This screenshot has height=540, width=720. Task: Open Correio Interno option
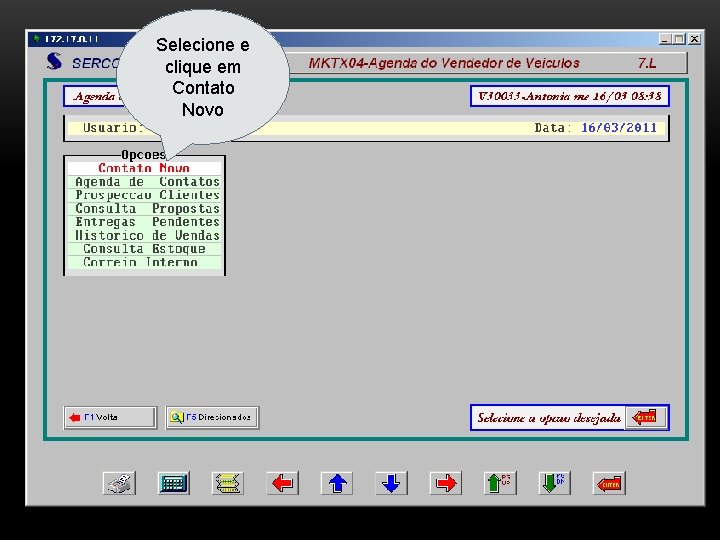click(x=144, y=262)
